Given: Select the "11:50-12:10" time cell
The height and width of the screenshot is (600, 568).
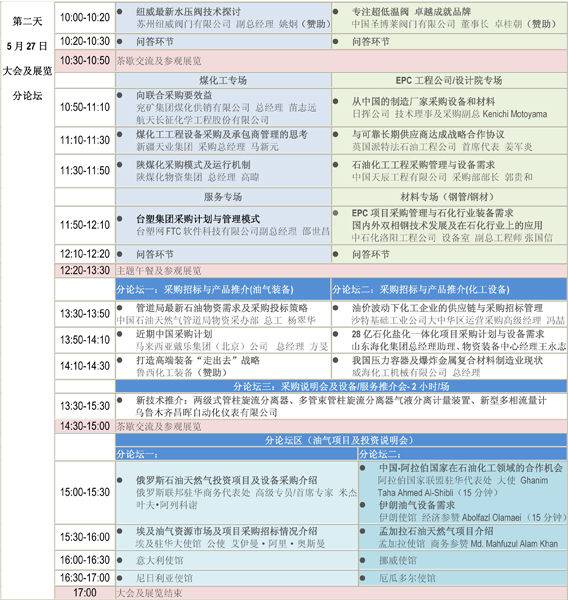Looking at the screenshot, I should tap(85, 225).
